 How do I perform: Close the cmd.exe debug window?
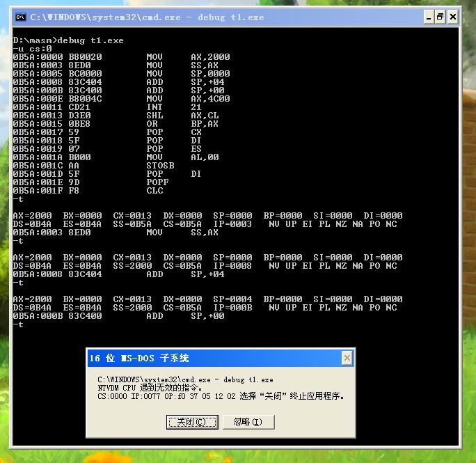452,17
